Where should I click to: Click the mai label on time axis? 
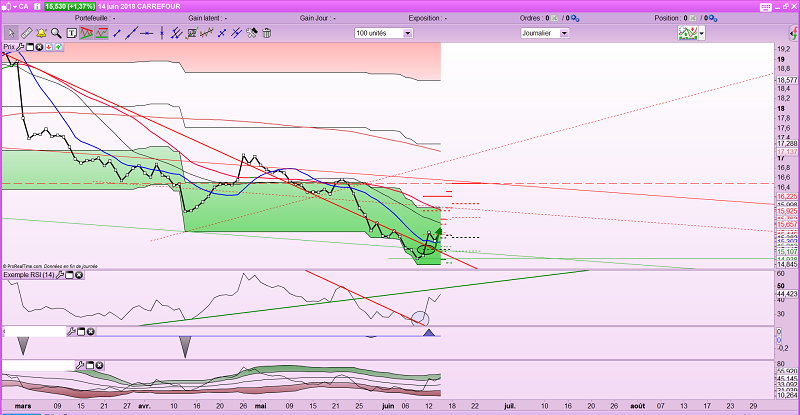coord(260,406)
